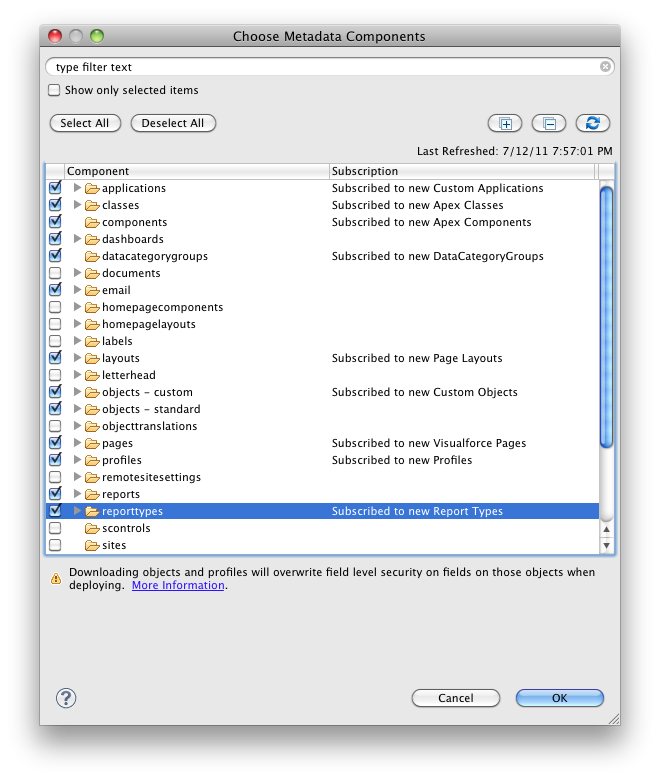This screenshot has height=780, width=660.
Task: Click the scrollbar up arrow
Action: click(606, 529)
